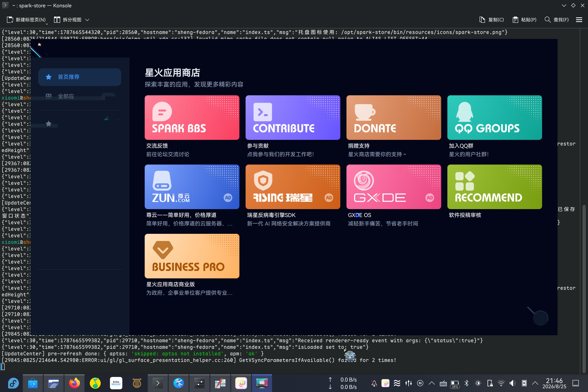This screenshot has width=588, height=392.
Task: Click the device lock tray icon
Action: click(490, 383)
